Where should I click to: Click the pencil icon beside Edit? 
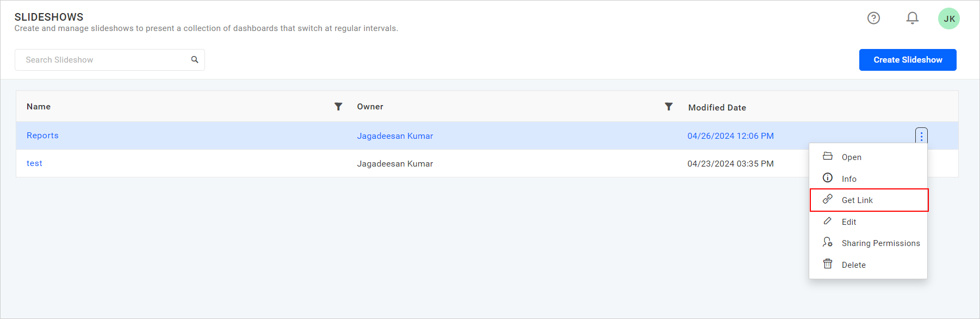point(828,221)
